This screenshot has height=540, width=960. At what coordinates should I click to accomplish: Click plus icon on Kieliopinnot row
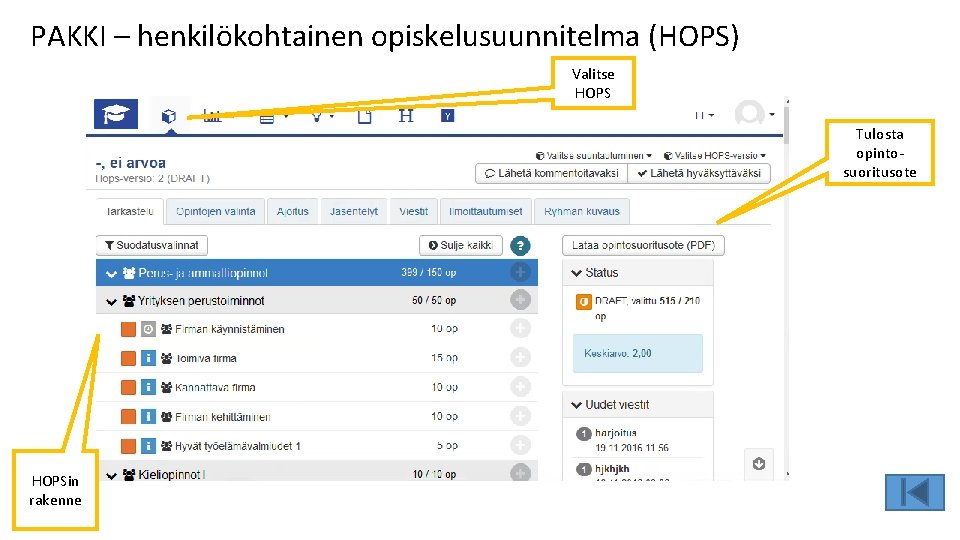point(520,473)
